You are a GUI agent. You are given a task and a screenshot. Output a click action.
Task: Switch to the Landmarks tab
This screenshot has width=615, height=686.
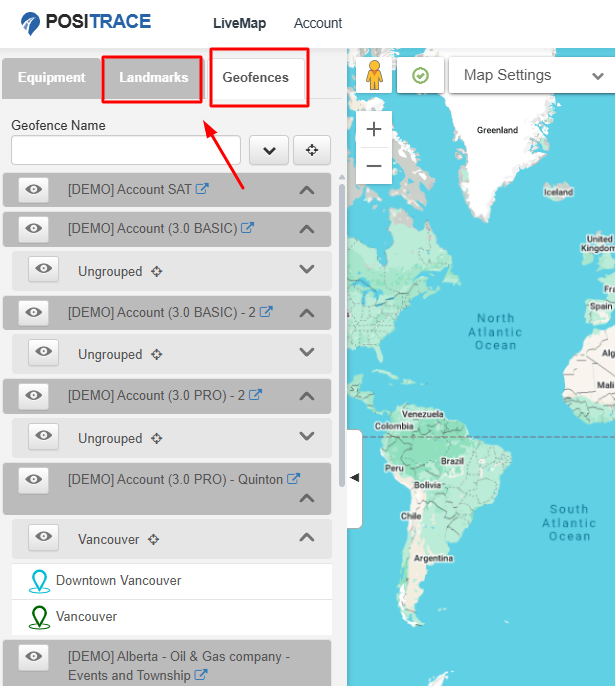(153, 78)
